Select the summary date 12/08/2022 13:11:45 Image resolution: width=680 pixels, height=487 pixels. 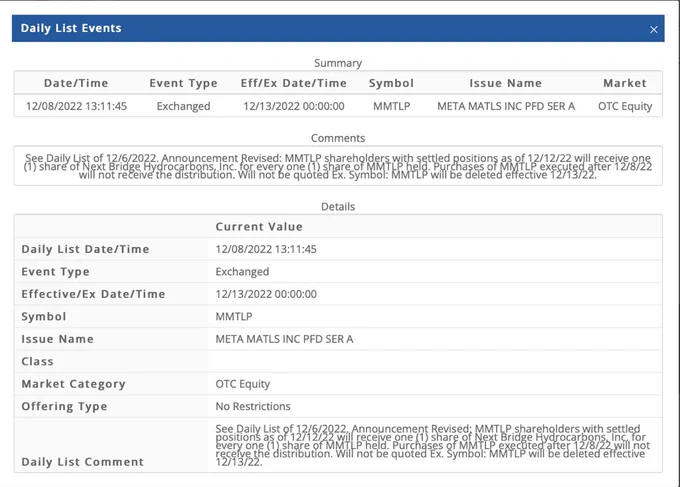coord(76,106)
